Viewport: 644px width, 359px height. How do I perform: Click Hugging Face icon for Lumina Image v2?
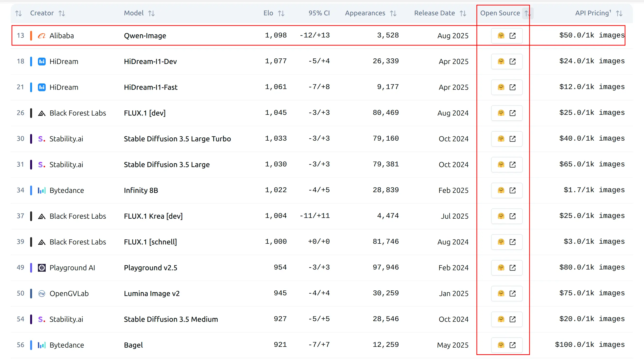coord(501,293)
